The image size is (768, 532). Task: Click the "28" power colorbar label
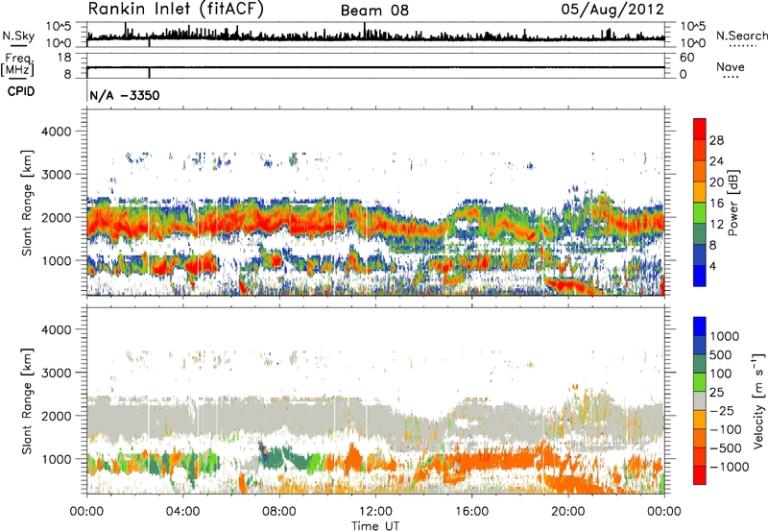[x=716, y=140]
